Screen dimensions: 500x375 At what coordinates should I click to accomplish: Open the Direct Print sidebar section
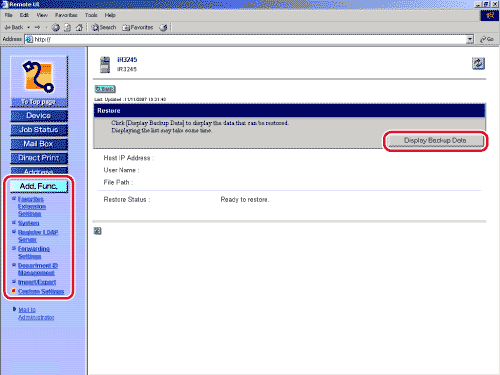(x=39, y=158)
